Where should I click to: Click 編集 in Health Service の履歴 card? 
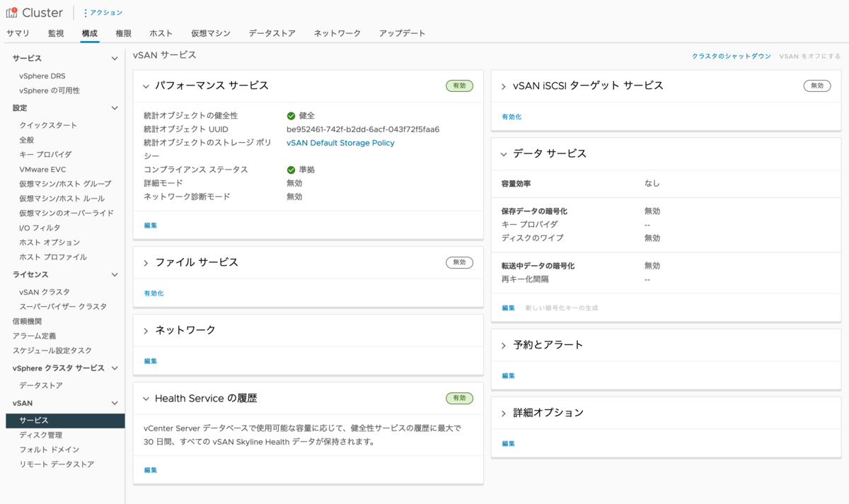tap(151, 470)
